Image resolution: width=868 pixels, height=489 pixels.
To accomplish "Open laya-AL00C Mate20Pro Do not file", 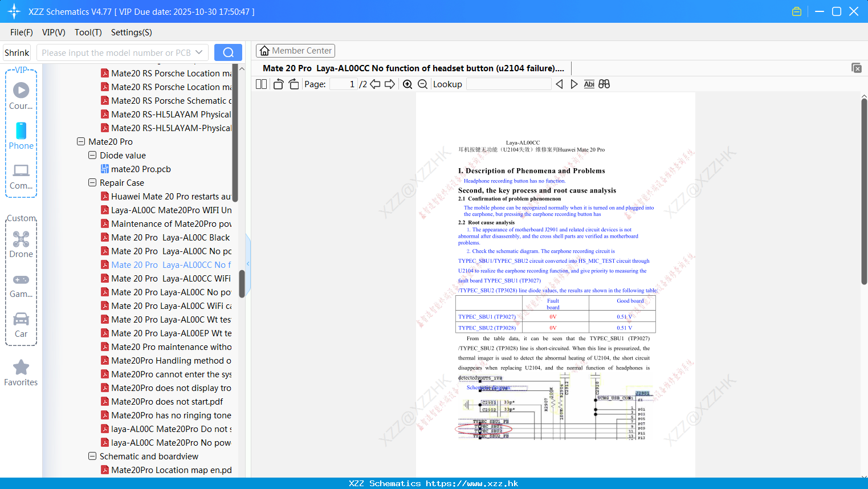I will (x=166, y=429).
